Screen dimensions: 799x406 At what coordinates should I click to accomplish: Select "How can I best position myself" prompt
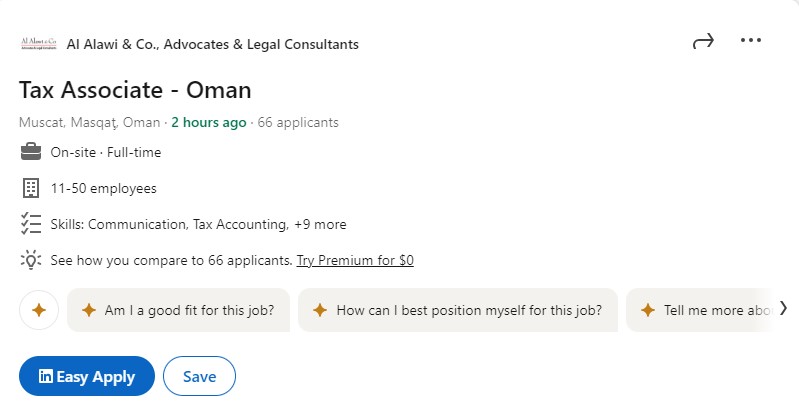tap(458, 310)
